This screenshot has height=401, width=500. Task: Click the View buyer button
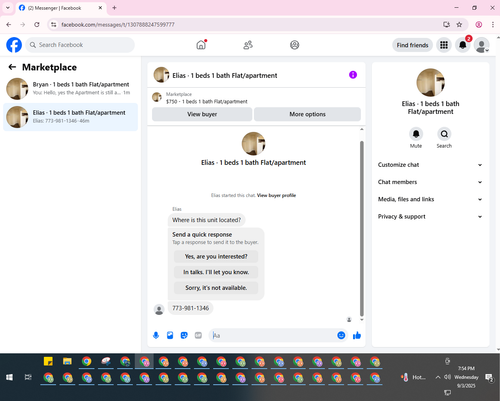(202, 114)
